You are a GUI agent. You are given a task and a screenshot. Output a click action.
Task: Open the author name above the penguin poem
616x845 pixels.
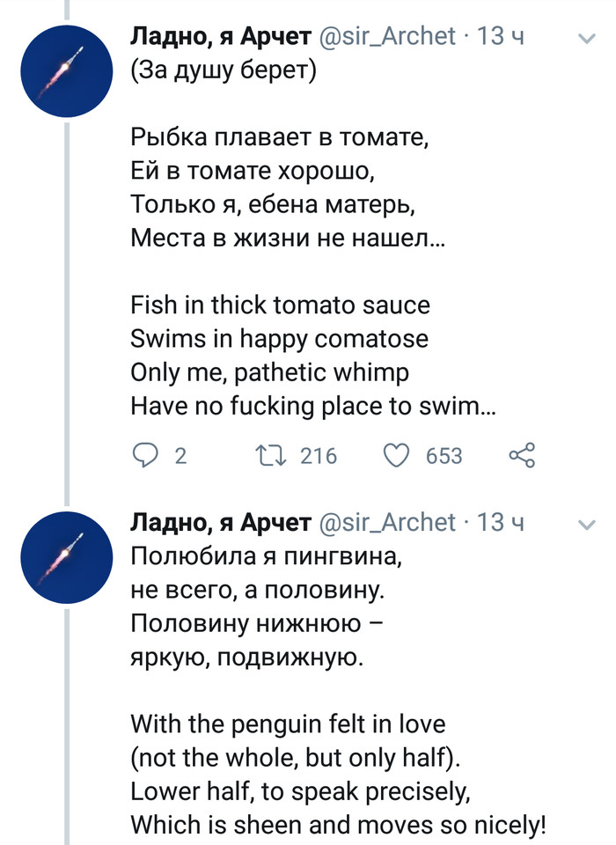220,523
